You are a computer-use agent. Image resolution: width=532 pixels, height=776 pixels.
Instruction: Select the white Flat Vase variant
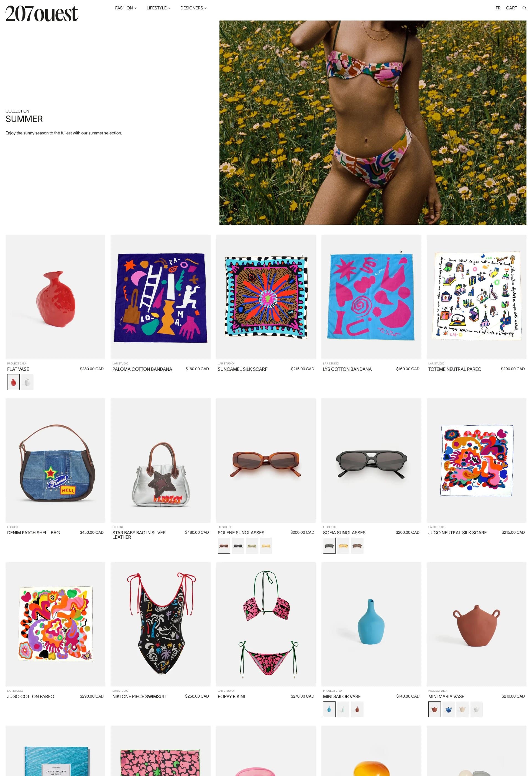(27, 382)
